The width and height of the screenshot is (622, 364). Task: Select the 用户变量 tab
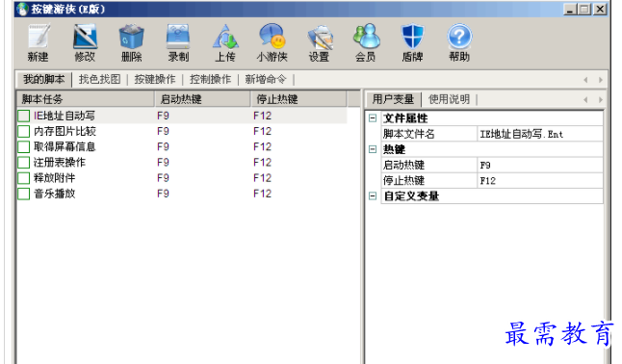393,99
